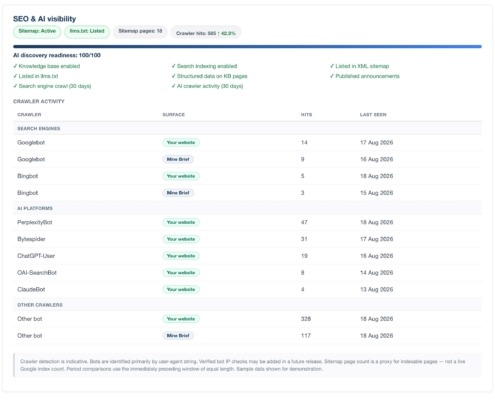Click the Listed in XML sitemap checkmark item

[360, 66]
